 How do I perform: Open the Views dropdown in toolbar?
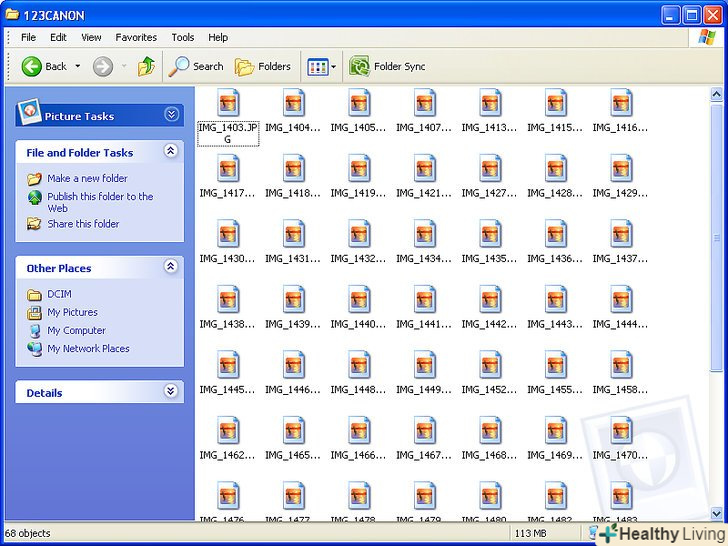pos(322,67)
